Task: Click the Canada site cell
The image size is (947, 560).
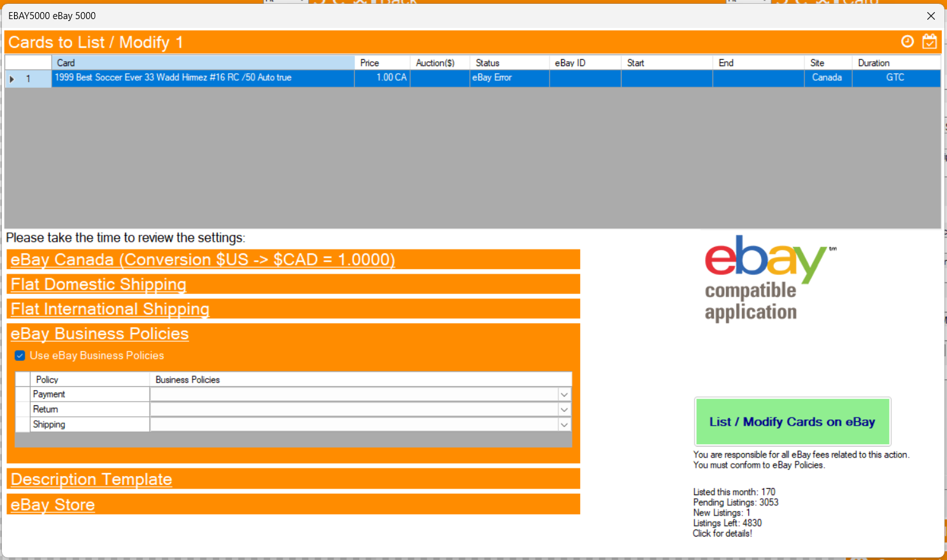Action: coord(829,78)
